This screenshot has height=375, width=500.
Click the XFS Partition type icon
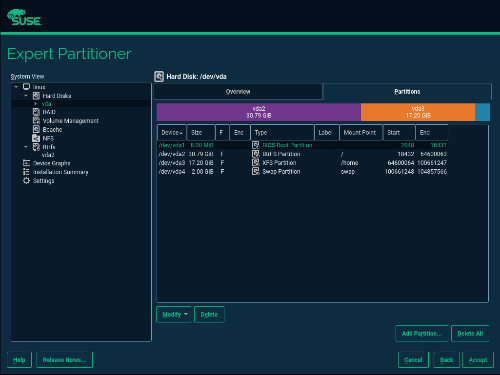pos(256,162)
